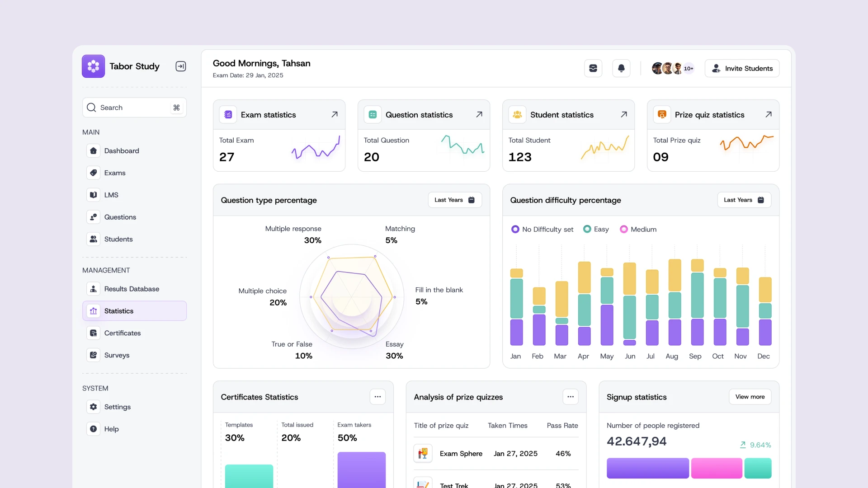Click the keyboard shortcut icon in Search

(176, 108)
